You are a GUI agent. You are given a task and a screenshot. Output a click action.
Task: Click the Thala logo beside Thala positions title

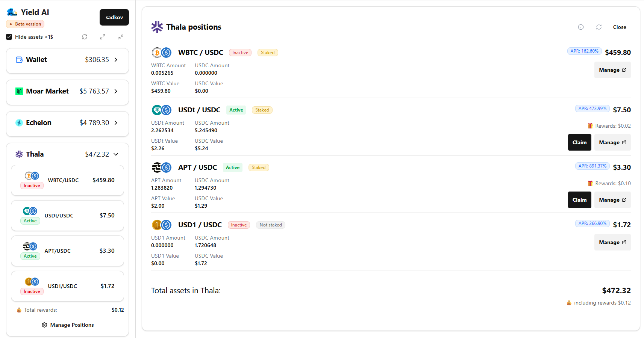pos(157,27)
